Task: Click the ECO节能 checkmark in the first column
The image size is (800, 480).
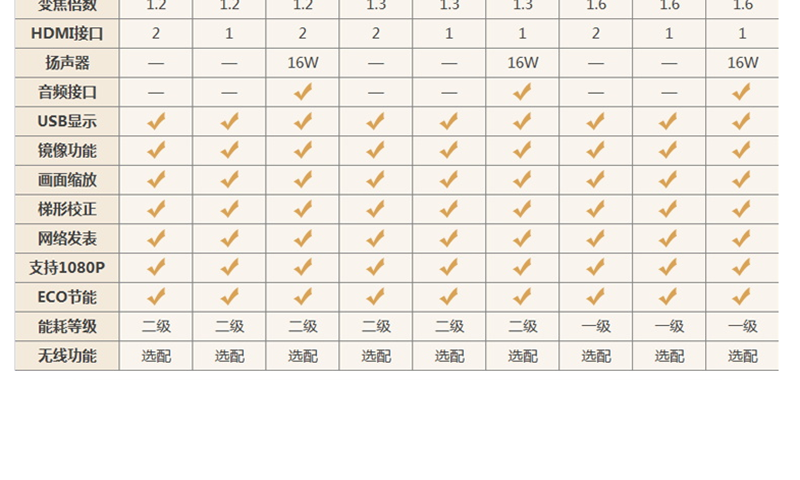Action: point(156,297)
